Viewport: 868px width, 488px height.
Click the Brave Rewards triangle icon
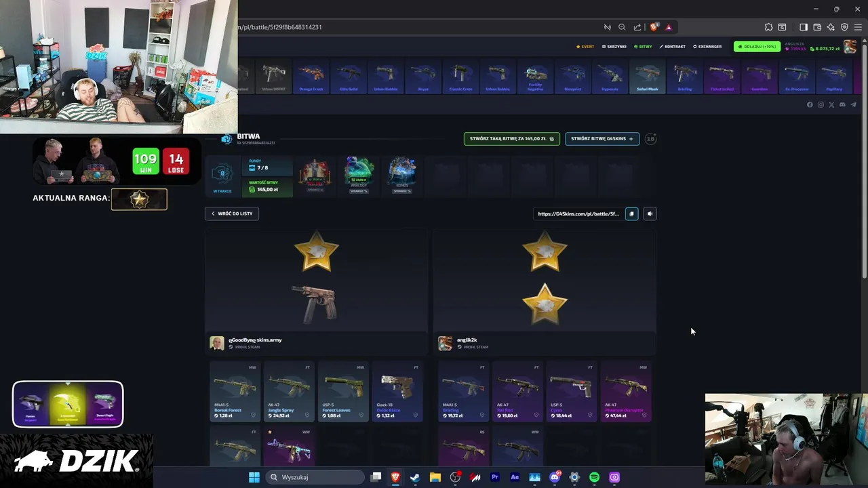669,27
